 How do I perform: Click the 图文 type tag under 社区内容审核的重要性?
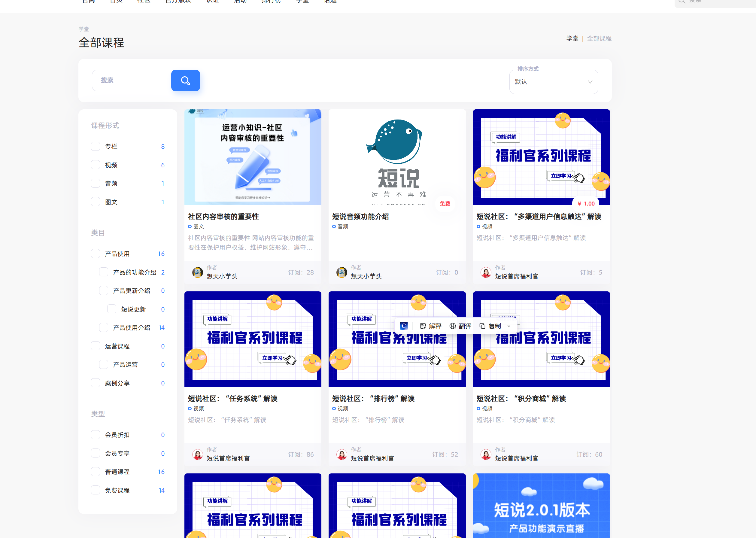pos(196,226)
